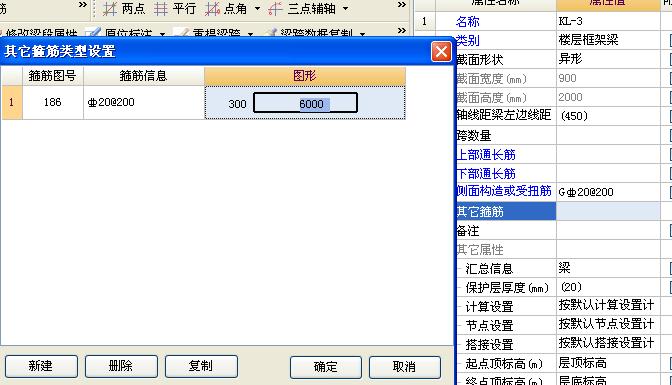
Task: Select row number 1 in stirrup table
Action: click(12, 102)
